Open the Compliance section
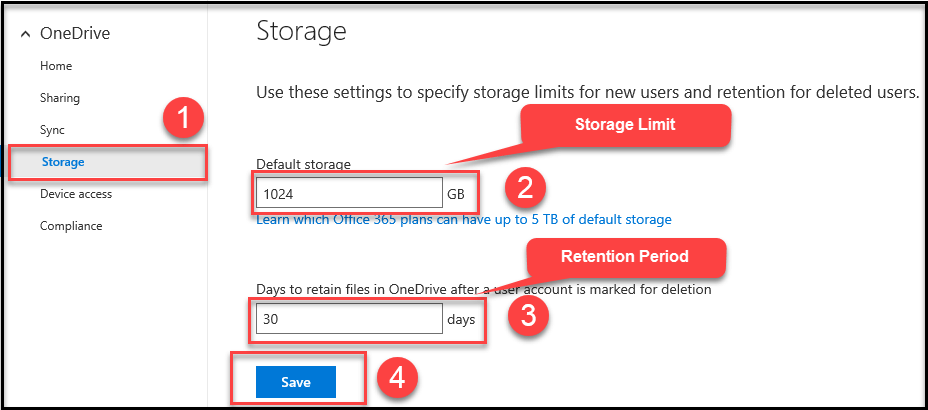The image size is (928, 410). (71, 226)
